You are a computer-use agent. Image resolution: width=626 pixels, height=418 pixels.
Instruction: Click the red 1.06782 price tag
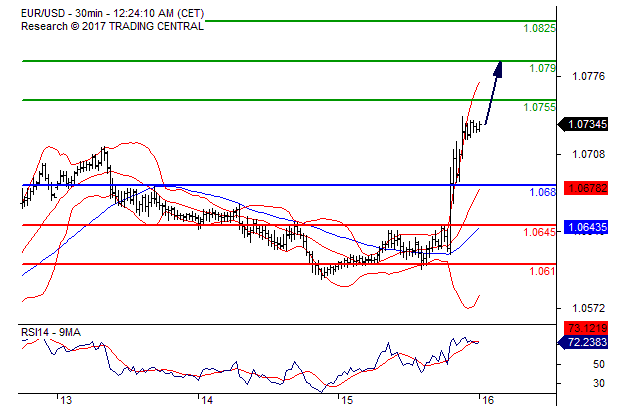coord(586,188)
